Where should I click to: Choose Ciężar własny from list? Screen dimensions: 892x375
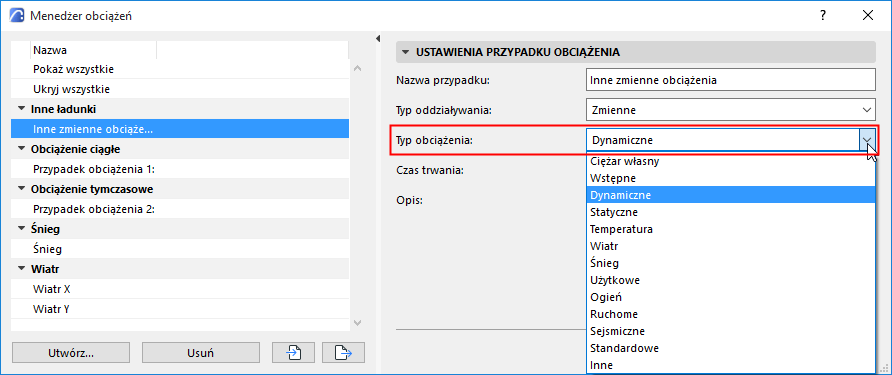[730, 161]
